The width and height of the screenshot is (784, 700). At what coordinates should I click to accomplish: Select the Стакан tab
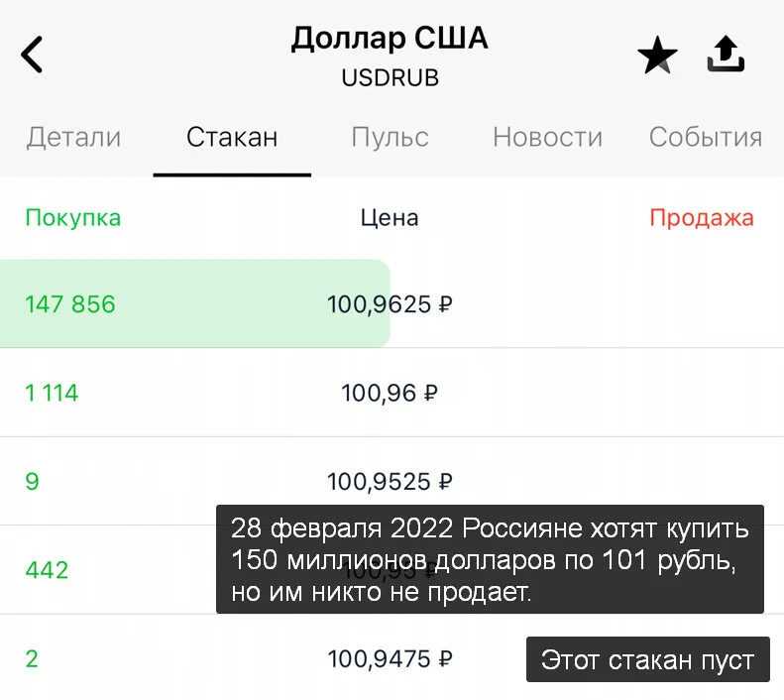pos(232,137)
